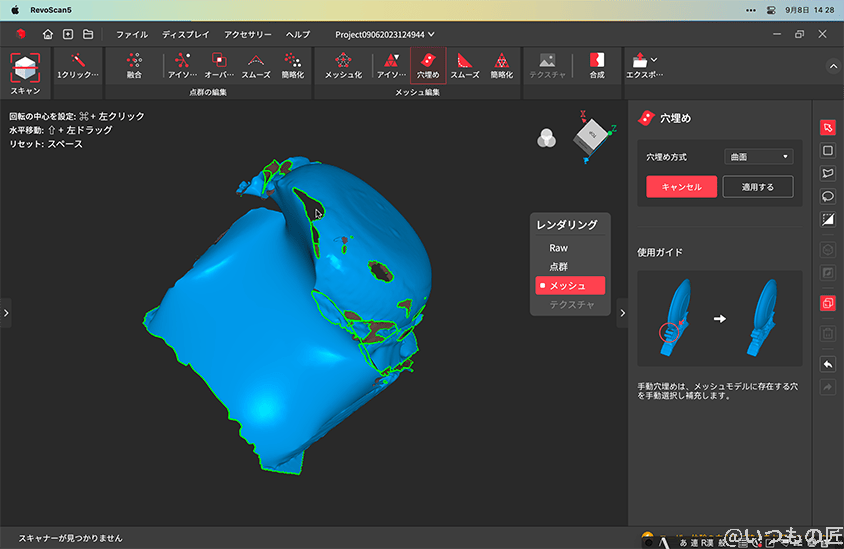Open the ファイル menu
The height and width of the screenshot is (549, 844).
132,34
